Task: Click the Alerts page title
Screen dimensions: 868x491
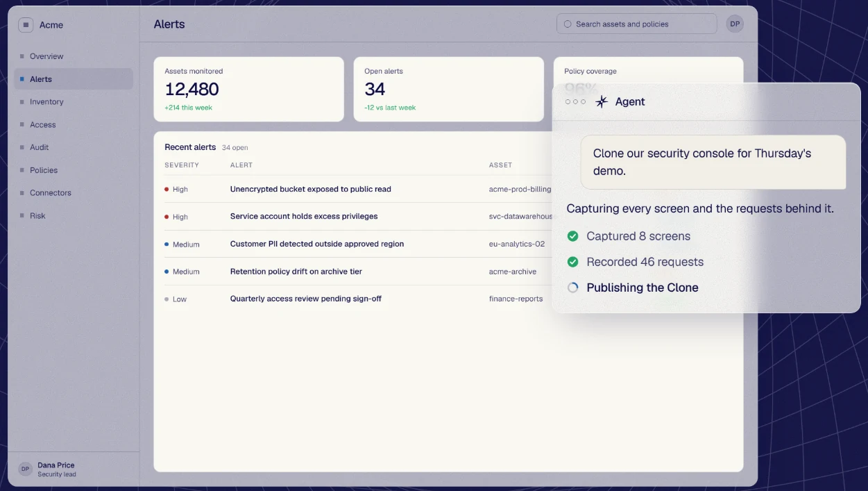Action: click(169, 24)
